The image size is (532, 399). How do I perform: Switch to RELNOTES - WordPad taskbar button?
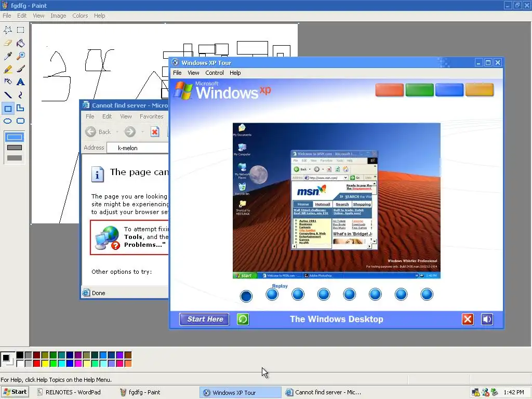point(70,392)
